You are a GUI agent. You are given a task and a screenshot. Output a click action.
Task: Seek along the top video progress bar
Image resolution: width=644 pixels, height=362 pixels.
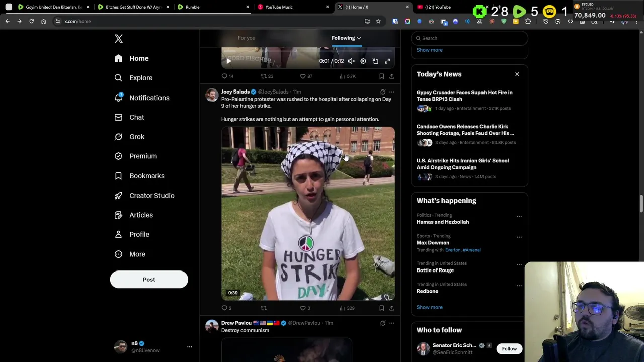click(x=308, y=51)
